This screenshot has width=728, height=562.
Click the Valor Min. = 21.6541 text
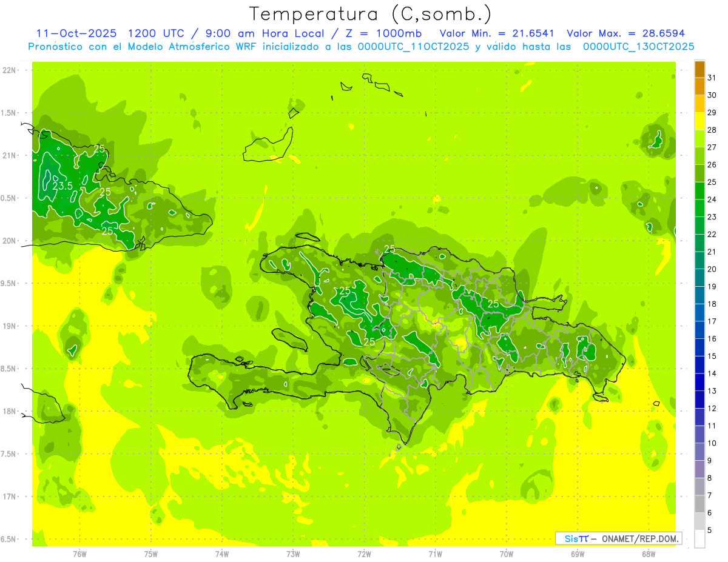pos(499,33)
